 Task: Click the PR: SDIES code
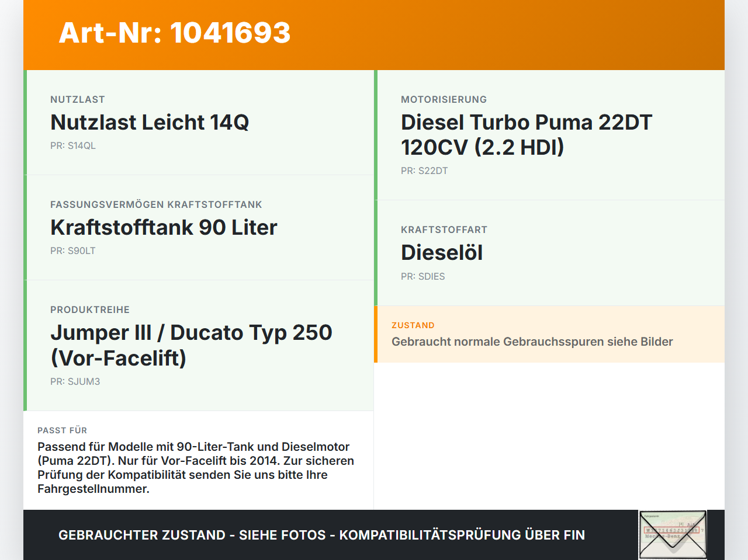pyautogui.click(x=423, y=276)
